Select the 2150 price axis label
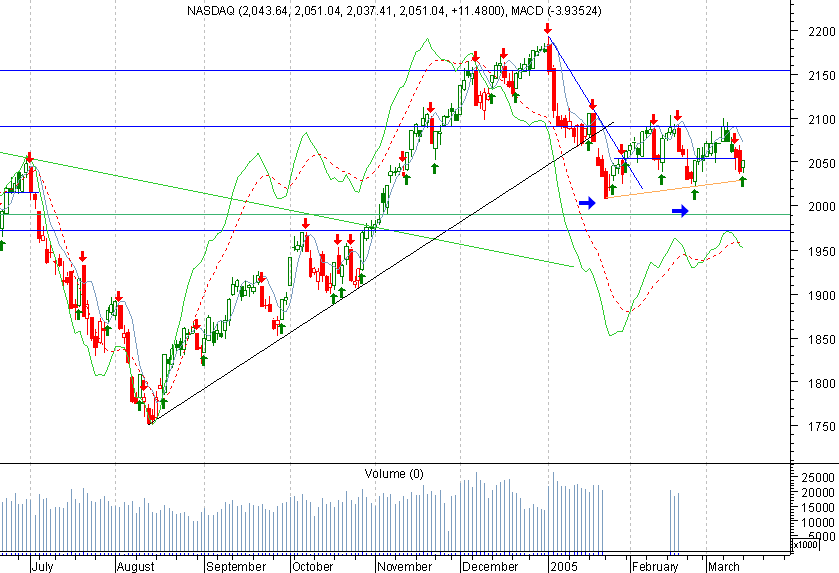The height and width of the screenshot is (573, 839). tap(821, 75)
